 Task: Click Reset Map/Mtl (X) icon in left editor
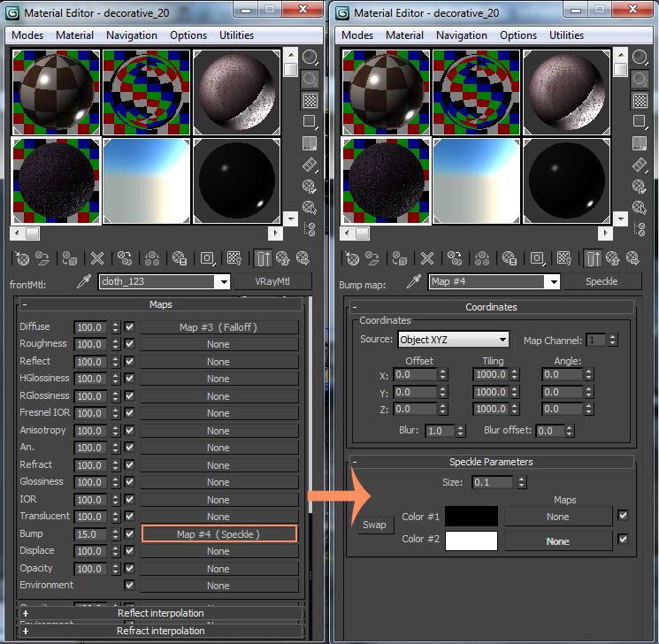coord(97,258)
